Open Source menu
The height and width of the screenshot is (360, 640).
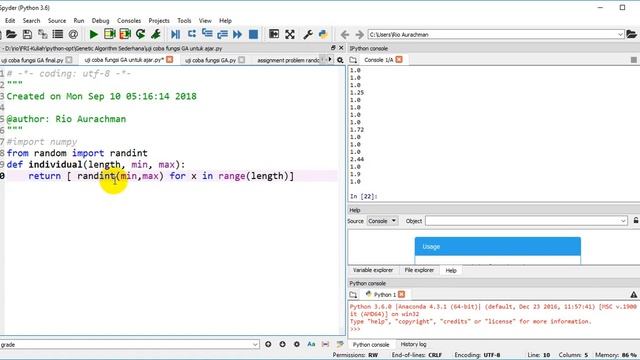pyautogui.click(x=57, y=20)
